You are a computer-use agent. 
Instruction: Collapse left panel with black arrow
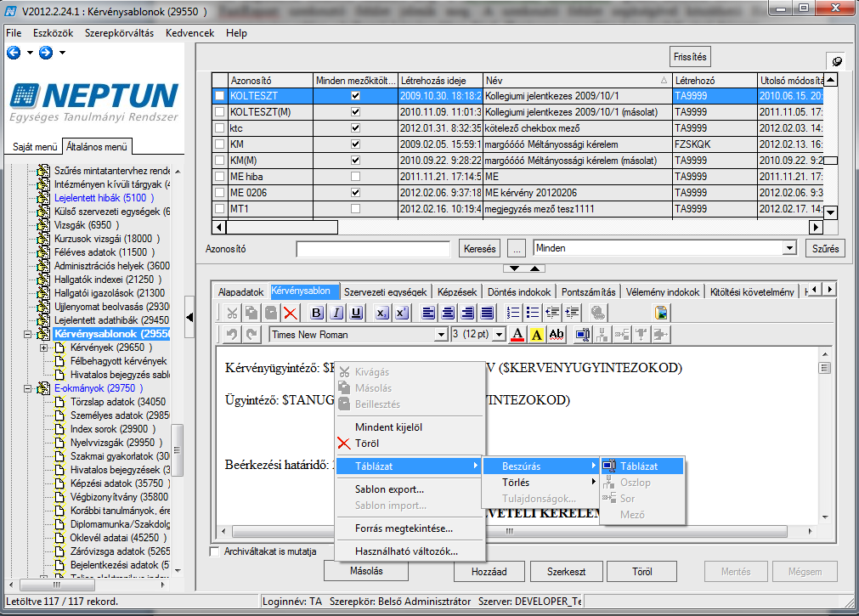tap(189, 317)
